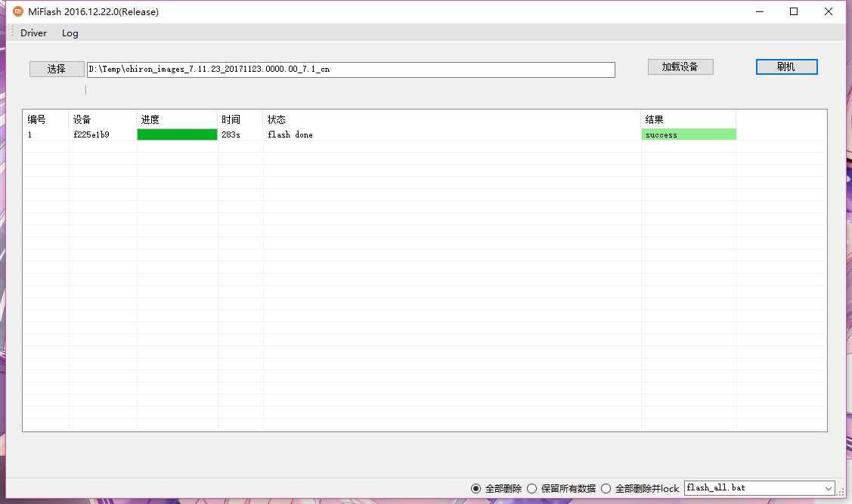Select the 保留所有数据 radio button

[532, 489]
